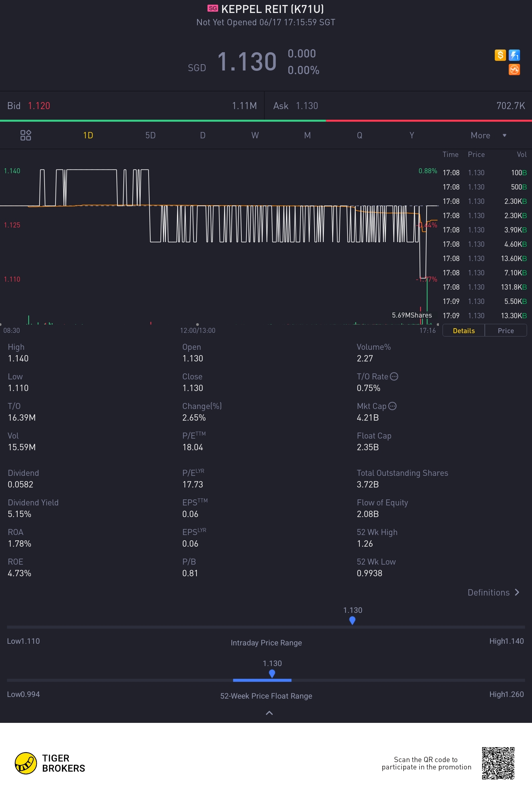Screen dimensions: 532x804
Task: Select the 1D intraday chart period
Action: point(88,135)
